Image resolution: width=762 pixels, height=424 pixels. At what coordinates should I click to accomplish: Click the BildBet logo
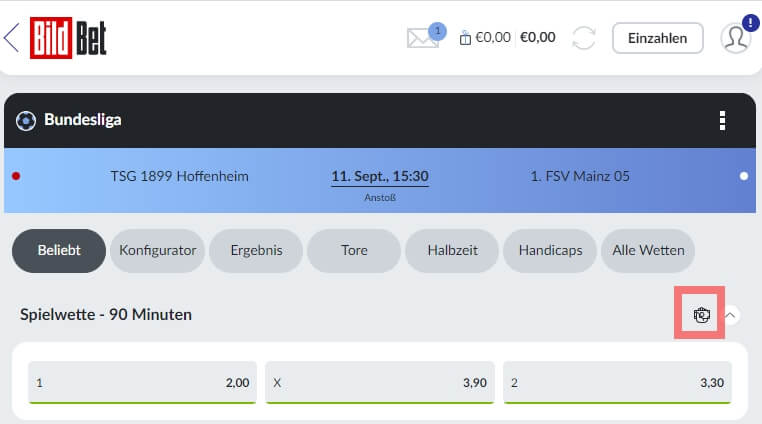(x=68, y=38)
